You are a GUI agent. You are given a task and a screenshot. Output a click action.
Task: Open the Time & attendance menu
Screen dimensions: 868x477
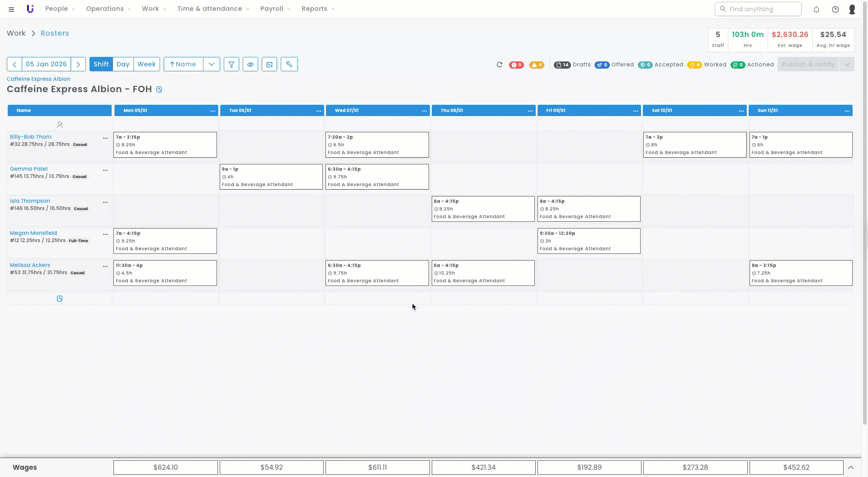[x=213, y=9]
